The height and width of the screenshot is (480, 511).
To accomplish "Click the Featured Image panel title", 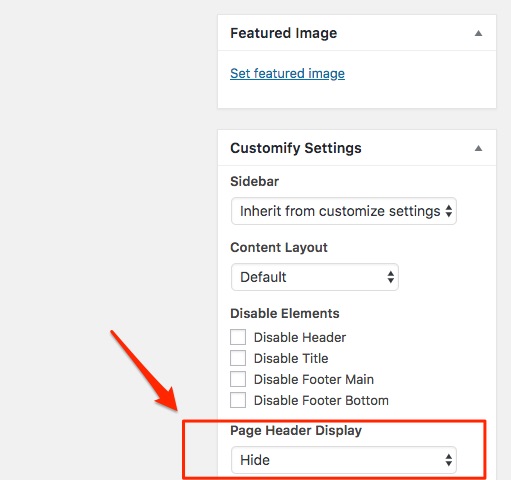I will [284, 33].
